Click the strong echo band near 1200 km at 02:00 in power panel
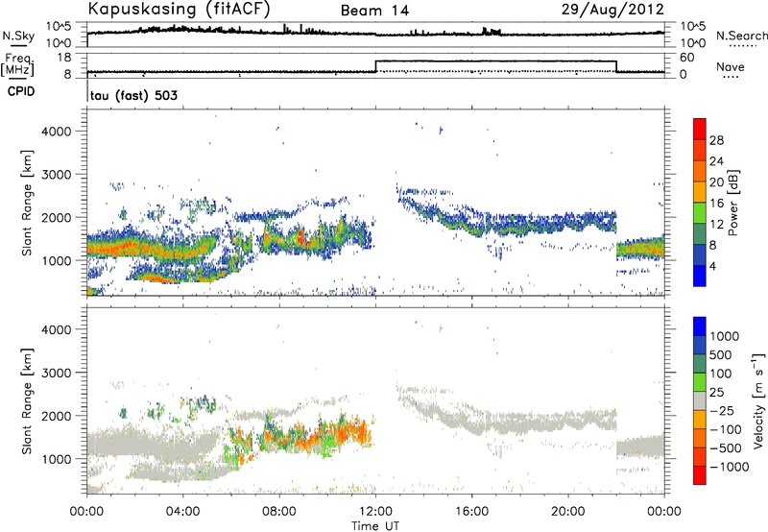Viewport: 768px width, 532px height. [x=134, y=248]
